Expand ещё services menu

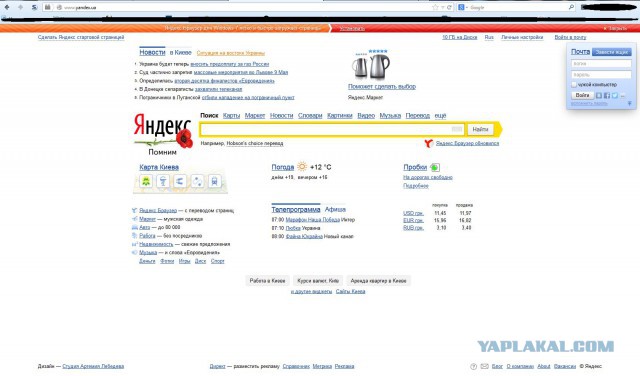pyautogui.click(x=440, y=116)
